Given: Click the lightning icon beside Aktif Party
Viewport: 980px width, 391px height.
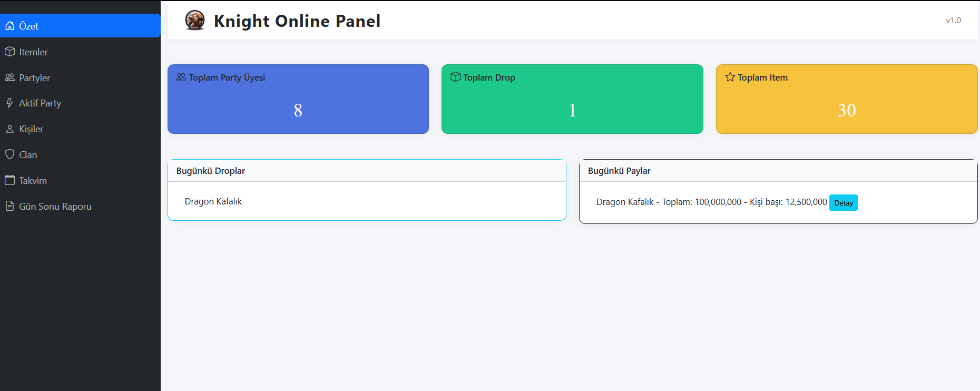Looking at the screenshot, I should 9,103.
